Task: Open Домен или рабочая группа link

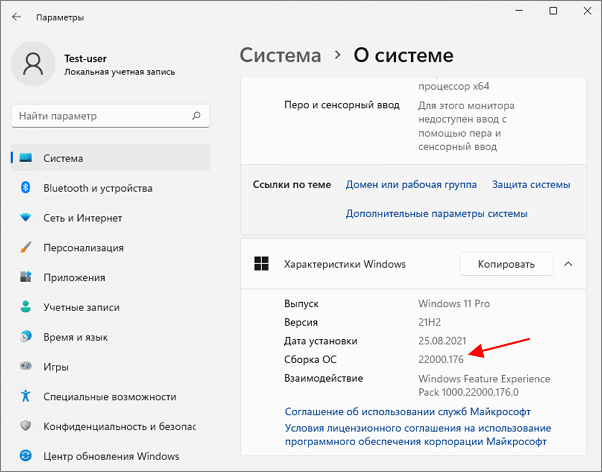Action: [411, 185]
